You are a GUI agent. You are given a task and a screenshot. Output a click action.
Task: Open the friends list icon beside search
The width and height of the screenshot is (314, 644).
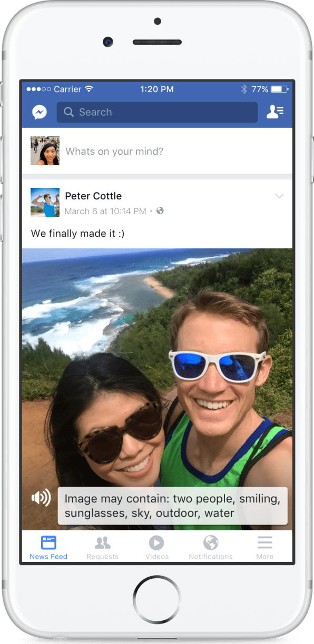tap(275, 112)
